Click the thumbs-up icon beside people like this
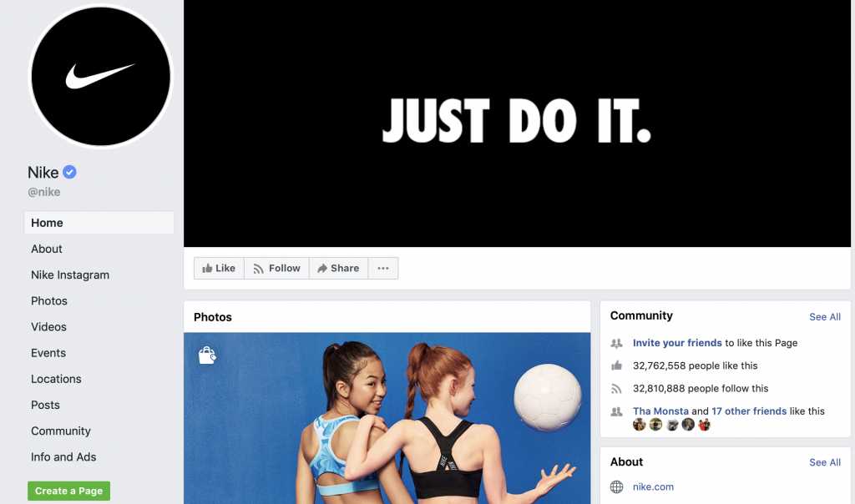This screenshot has width=855, height=504. pyautogui.click(x=617, y=365)
